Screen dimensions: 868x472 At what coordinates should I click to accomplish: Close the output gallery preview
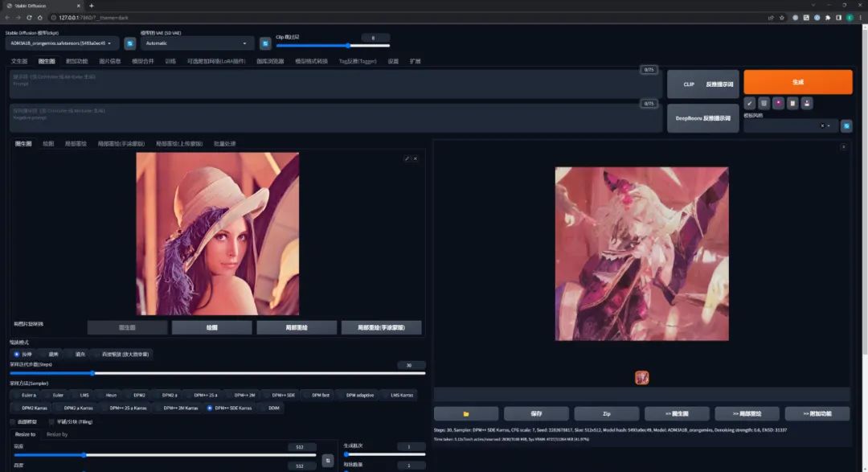tap(844, 147)
